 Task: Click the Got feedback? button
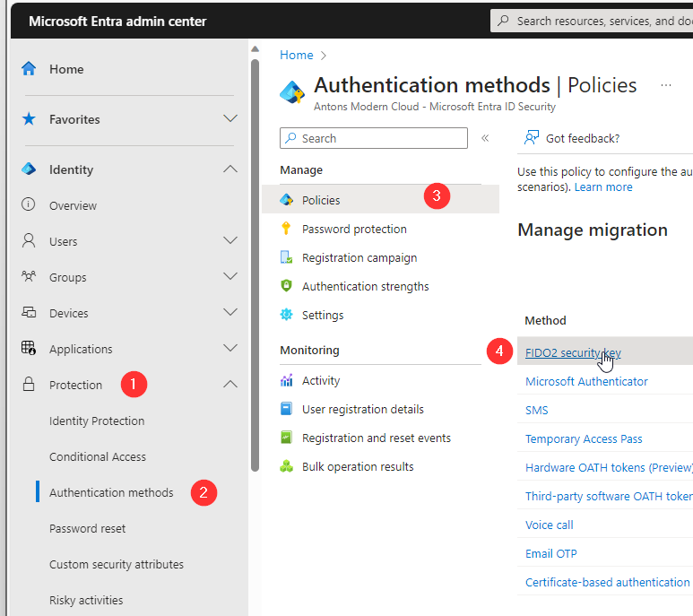[572, 138]
